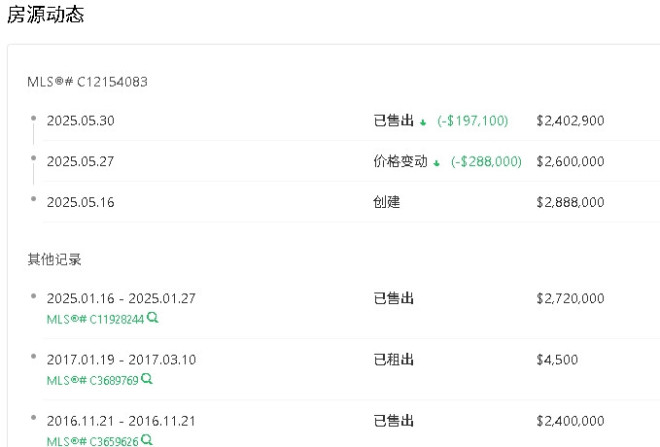Open the MLS®# C11928244 listing link

[95, 319]
